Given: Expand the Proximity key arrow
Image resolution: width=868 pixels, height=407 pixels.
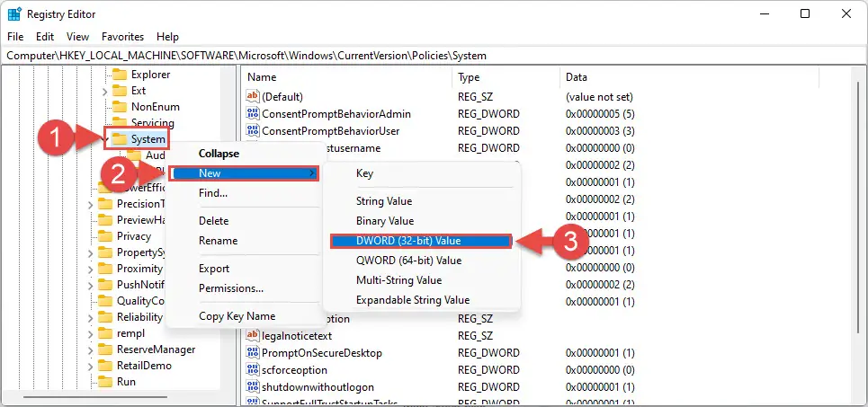Looking at the screenshot, I should [91, 269].
